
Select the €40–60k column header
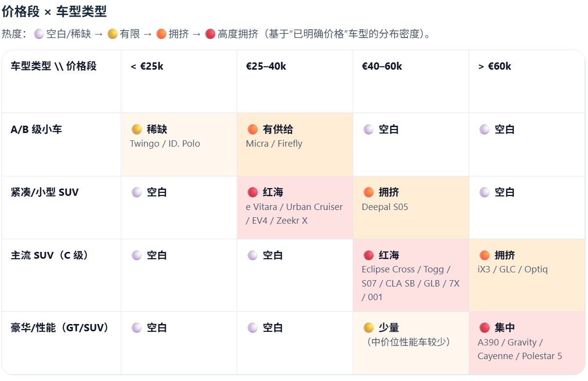382,66
